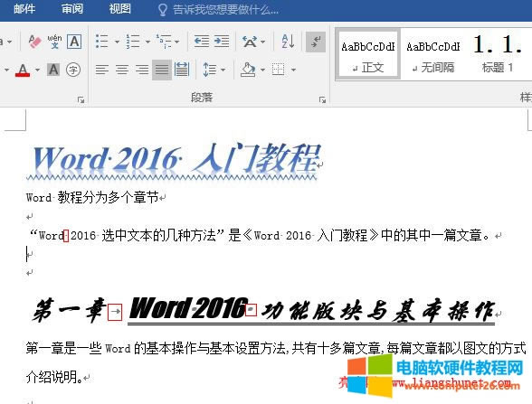Select the 无间隔 style

[x=433, y=55]
